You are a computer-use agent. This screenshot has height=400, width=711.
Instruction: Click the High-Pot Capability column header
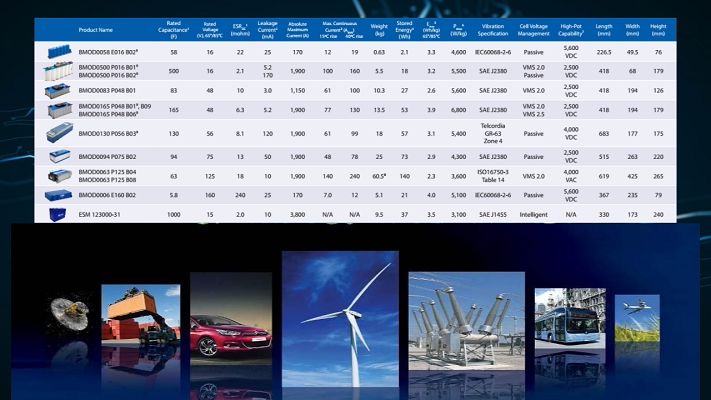point(571,30)
